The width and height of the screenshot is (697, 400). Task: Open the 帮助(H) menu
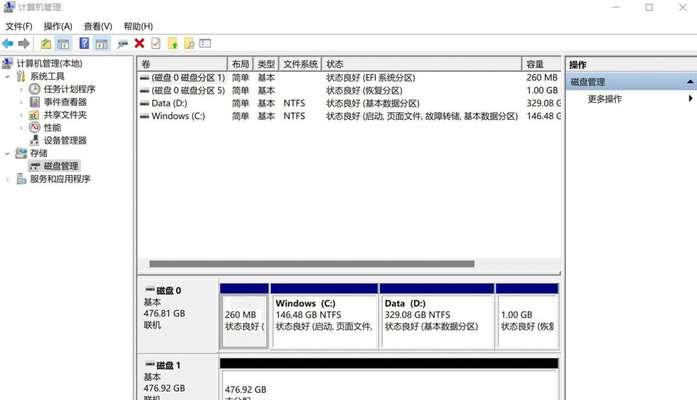(138, 26)
